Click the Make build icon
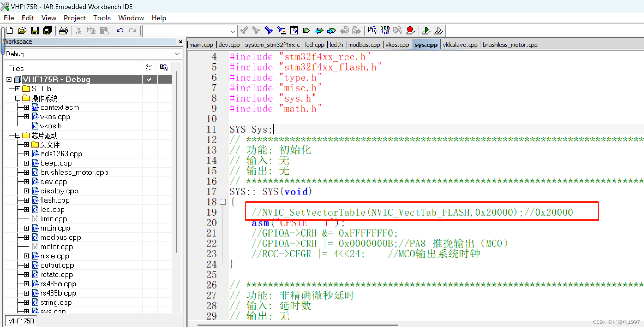 point(385,31)
